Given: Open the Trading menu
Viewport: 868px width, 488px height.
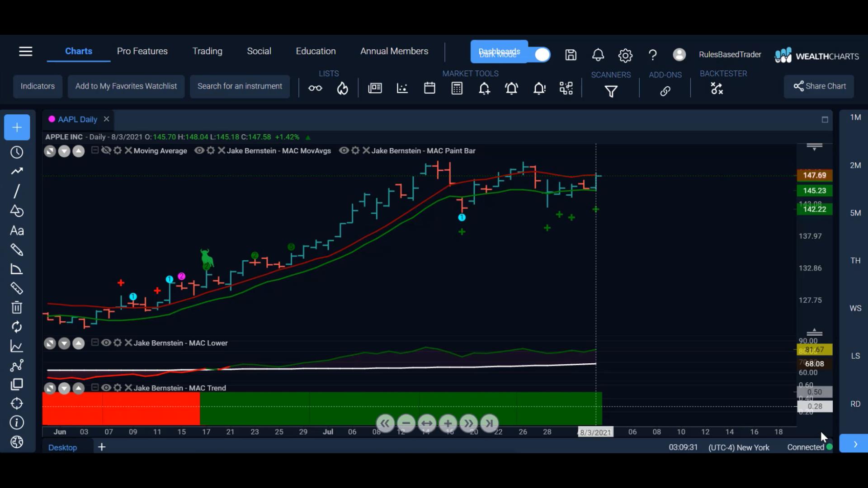Looking at the screenshot, I should point(207,51).
